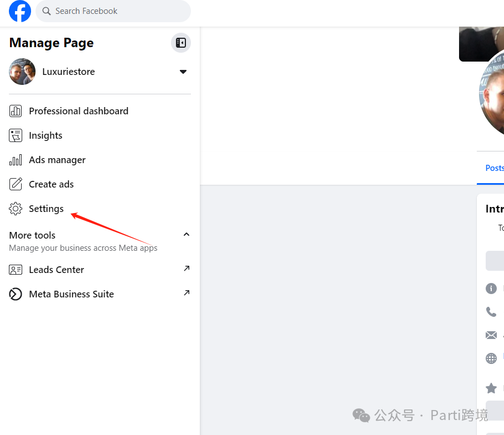504x435 pixels.
Task: Click the Luxuriestore profile avatar
Action: tap(22, 72)
